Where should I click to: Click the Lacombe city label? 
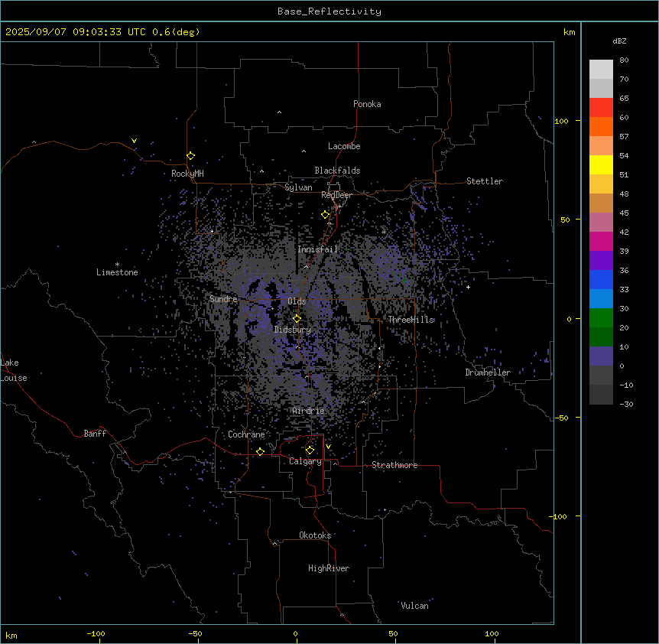click(x=344, y=146)
